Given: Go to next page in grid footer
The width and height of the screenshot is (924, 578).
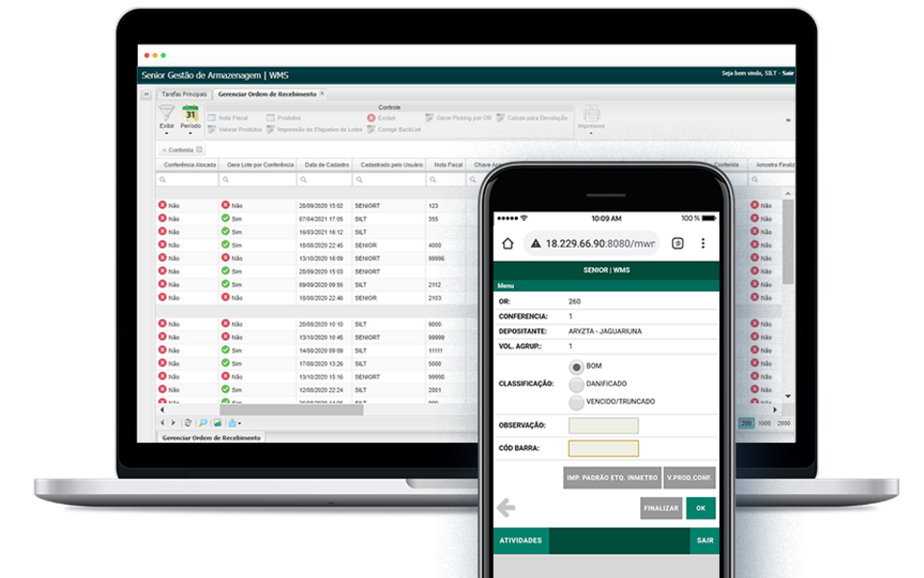Looking at the screenshot, I should pos(173,423).
